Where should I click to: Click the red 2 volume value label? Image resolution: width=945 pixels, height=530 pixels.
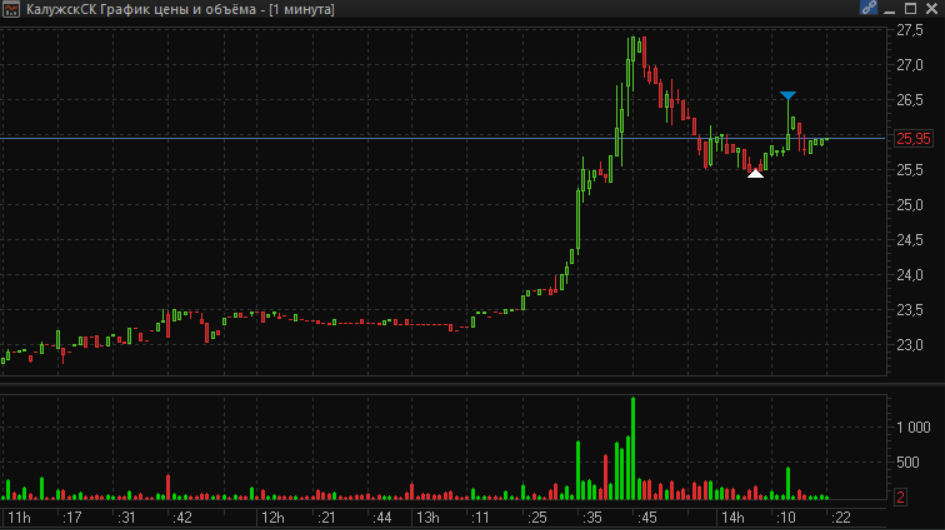900,497
